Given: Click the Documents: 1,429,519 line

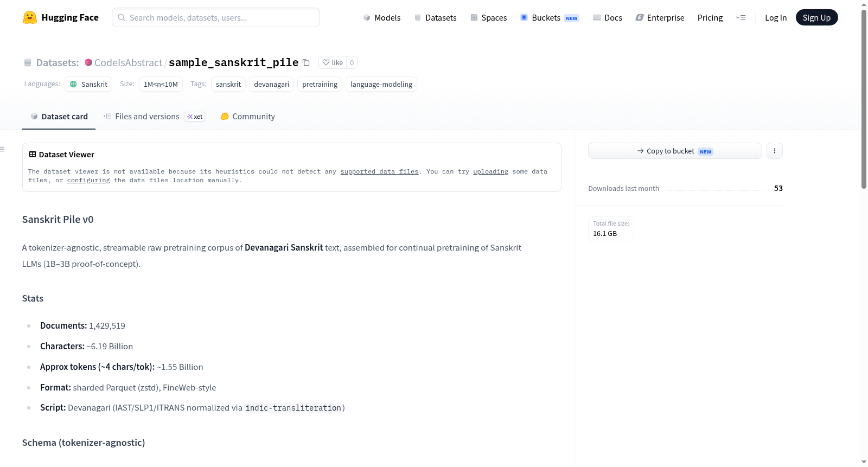Looking at the screenshot, I should coord(82,325).
